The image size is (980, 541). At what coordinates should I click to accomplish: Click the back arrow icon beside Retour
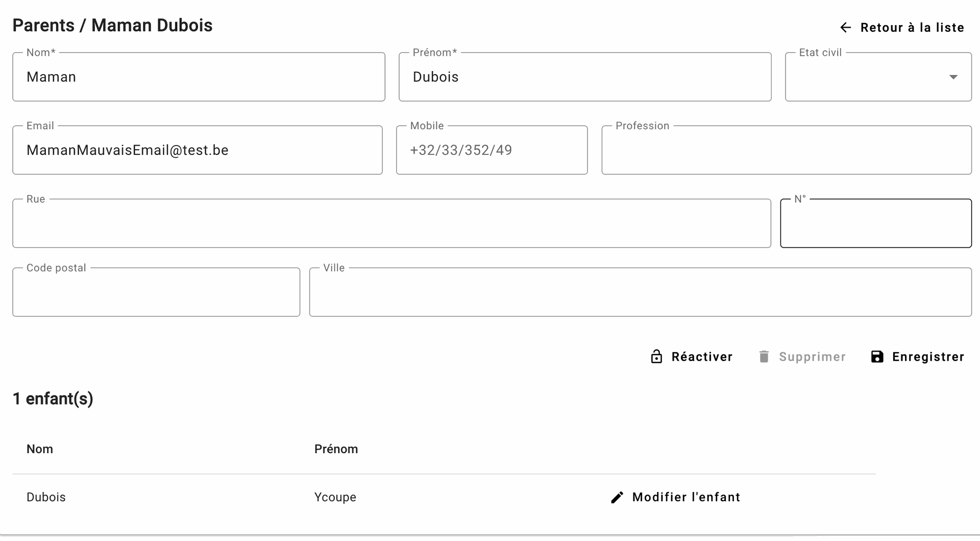(845, 28)
